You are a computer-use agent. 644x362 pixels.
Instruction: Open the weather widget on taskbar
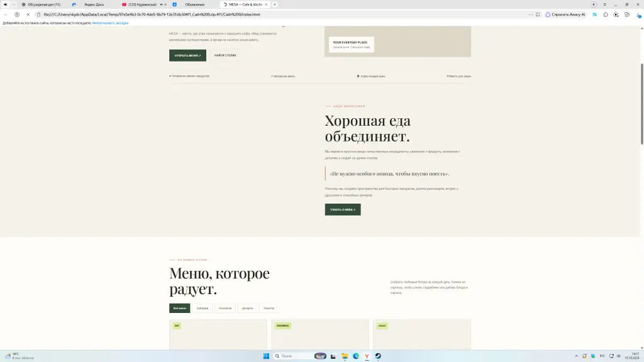19,356
